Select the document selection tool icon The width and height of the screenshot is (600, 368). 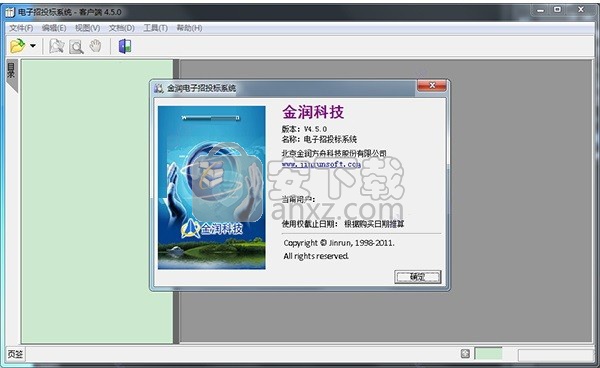(x=57, y=46)
